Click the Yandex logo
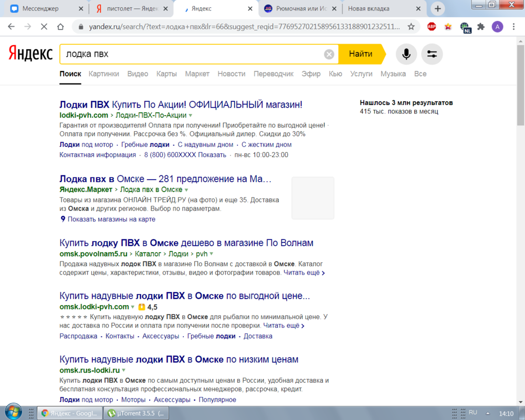This screenshot has width=525, height=420. tap(30, 54)
